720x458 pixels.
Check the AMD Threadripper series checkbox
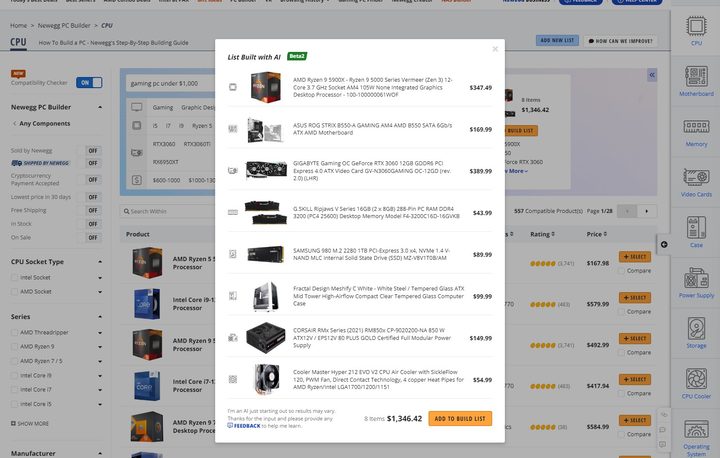click(14, 332)
